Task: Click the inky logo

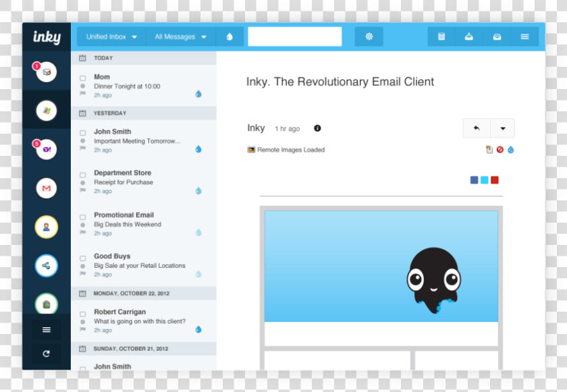Action: pos(47,37)
